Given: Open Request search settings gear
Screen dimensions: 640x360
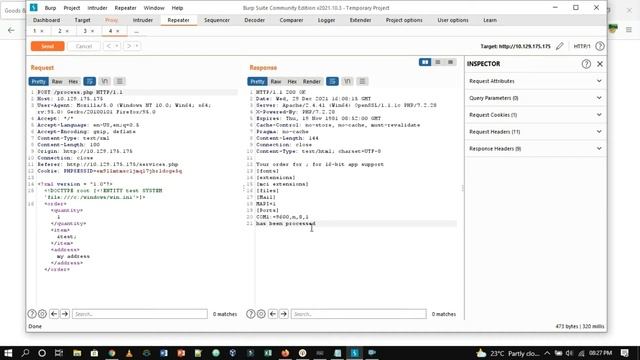Looking at the screenshot, I should click(42, 314).
